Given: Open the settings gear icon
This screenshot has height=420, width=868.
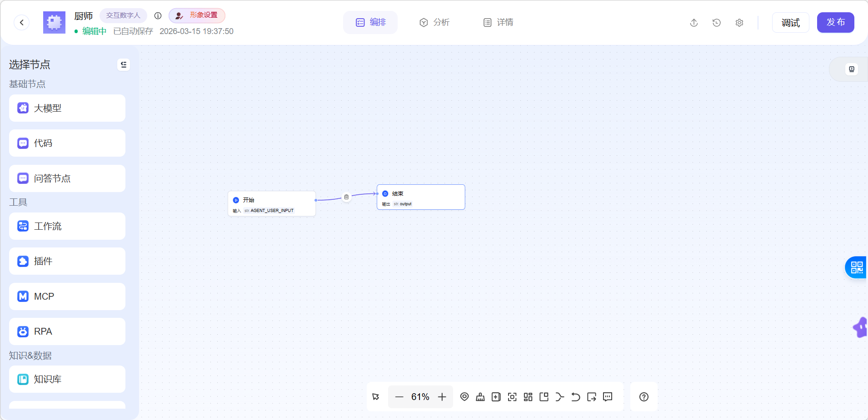Looking at the screenshot, I should pyautogui.click(x=739, y=23).
